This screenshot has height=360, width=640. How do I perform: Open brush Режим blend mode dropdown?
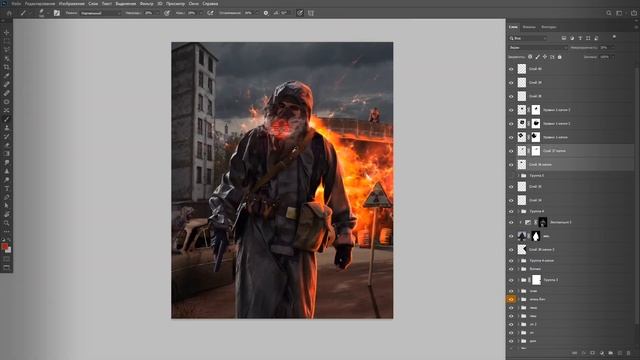pyautogui.click(x=100, y=13)
